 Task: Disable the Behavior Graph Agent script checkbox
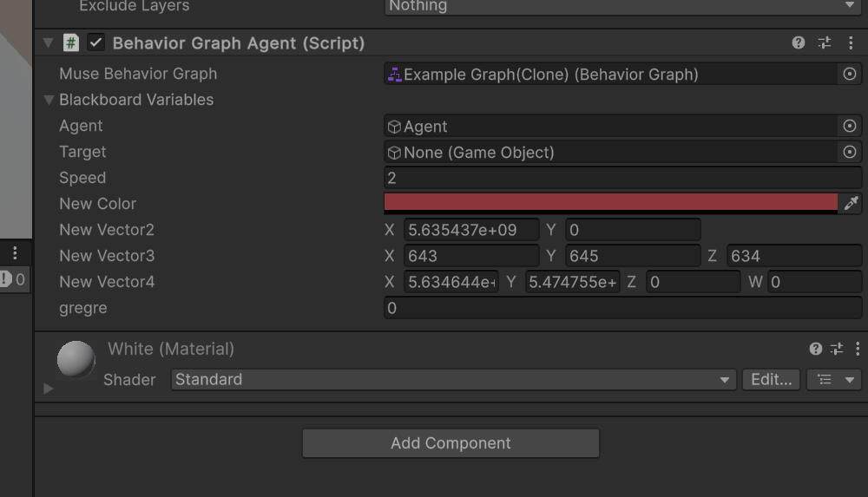(96, 43)
